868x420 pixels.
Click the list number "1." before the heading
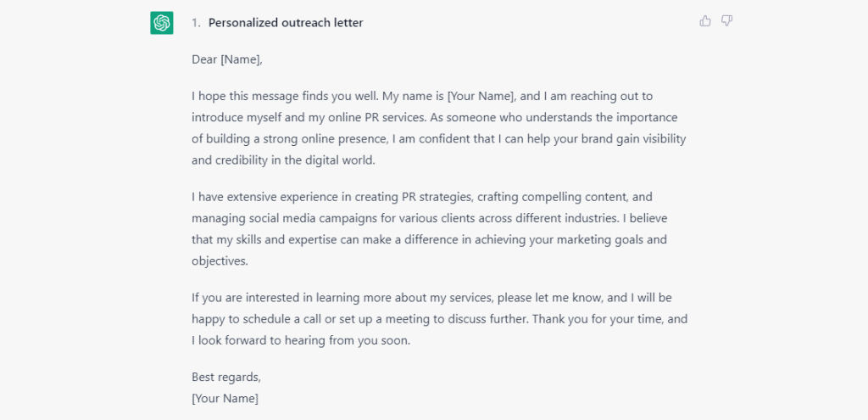tap(196, 23)
